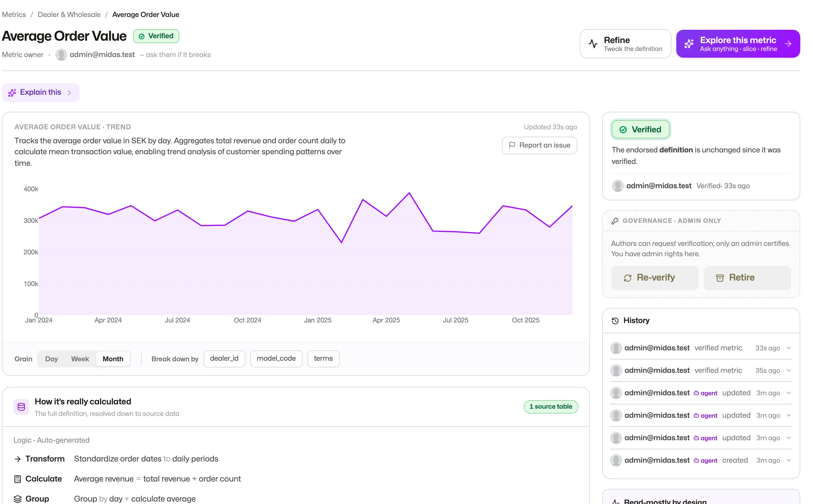Click the Average Order Value breadcrumb
The height and width of the screenshot is (504, 813).
tap(146, 15)
